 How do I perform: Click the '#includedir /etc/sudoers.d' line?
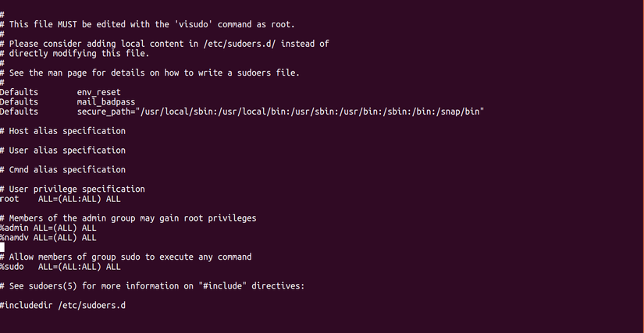[x=62, y=305]
